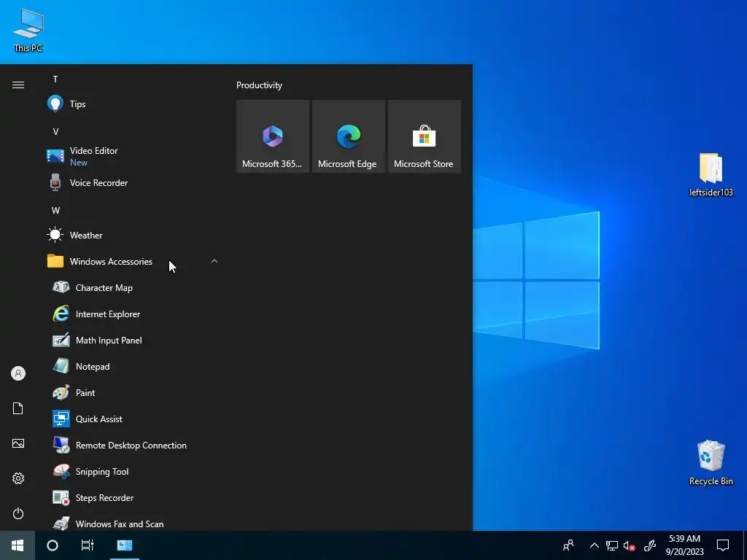This screenshot has height=560, width=747.
Task: Open the Action Center notifications icon
Action: [723, 545]
